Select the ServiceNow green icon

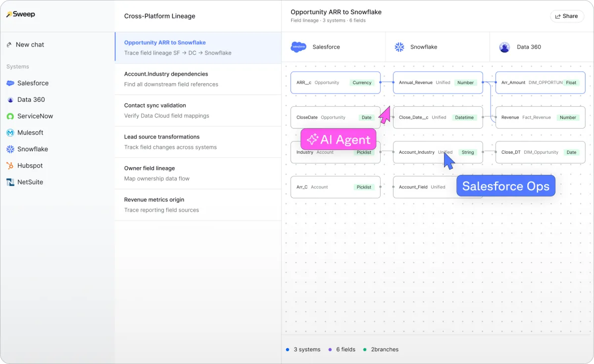click(10, 116)
